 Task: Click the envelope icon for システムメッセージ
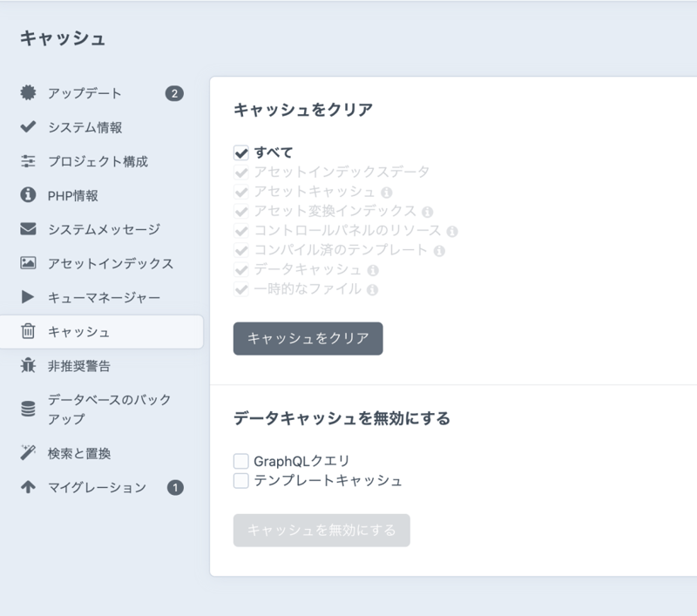pos(28,229)
